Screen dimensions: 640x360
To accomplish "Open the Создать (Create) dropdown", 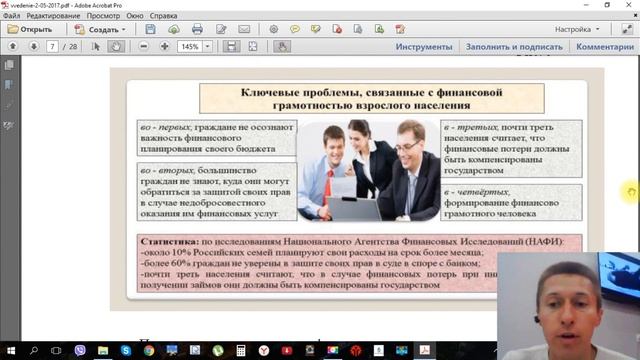I will pos(100,29).
